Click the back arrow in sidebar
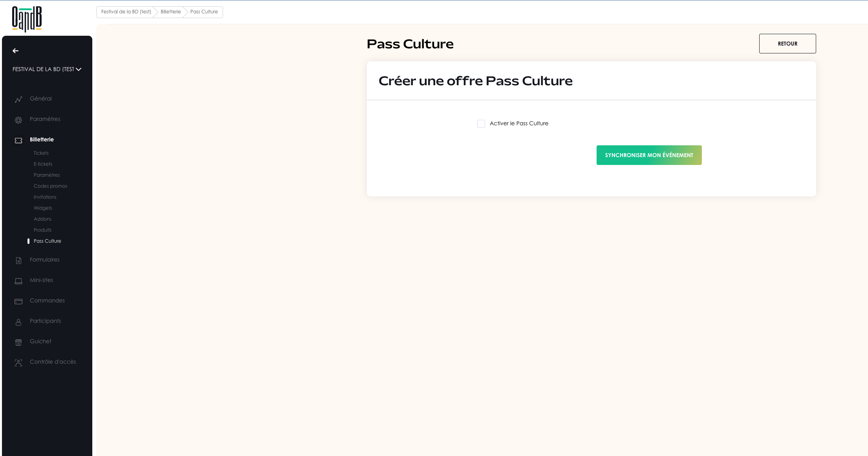 (16, 51)
